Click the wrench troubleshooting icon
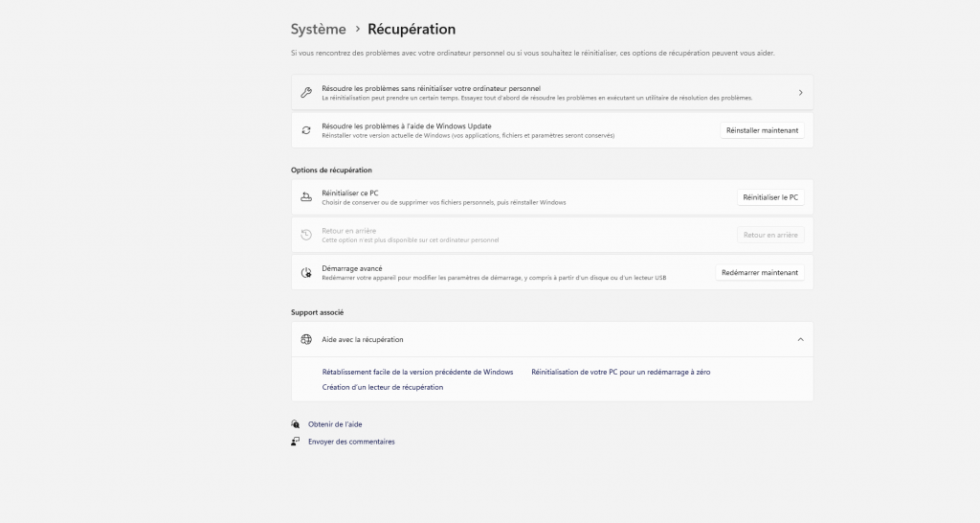The image size is (980, 523). (x=306, y=93)
